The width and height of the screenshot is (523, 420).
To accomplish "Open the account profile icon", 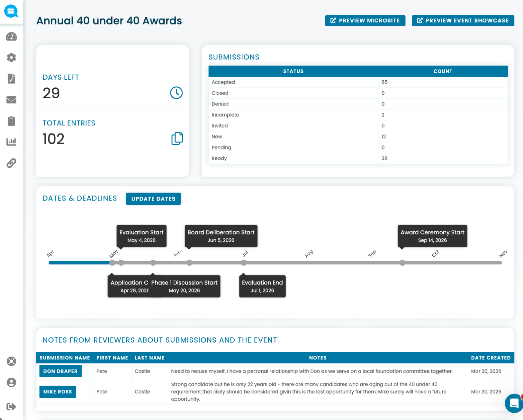I will (11, 382).
